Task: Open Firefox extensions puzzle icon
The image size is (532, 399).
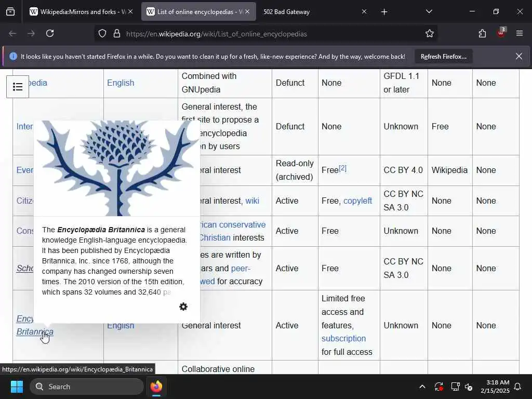Action: [x=482, y=34]
